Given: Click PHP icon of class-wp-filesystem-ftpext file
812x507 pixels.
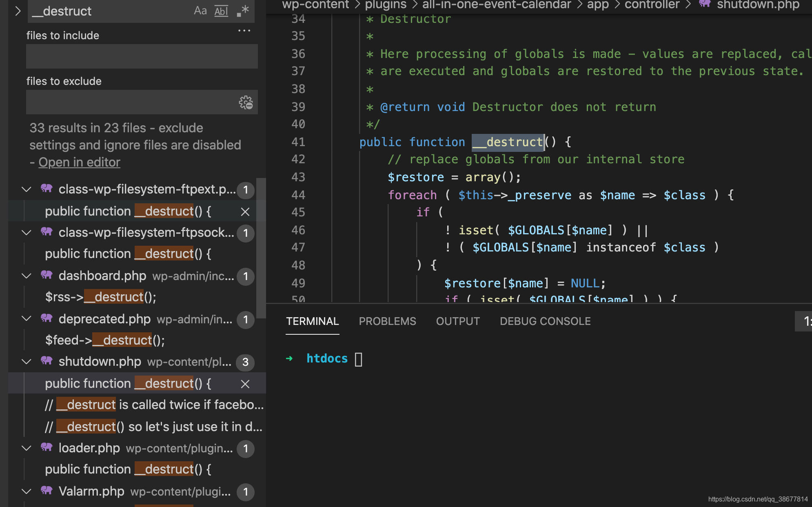Looking at the screenshot, I should pyautogui.click(x=47, y=189).
